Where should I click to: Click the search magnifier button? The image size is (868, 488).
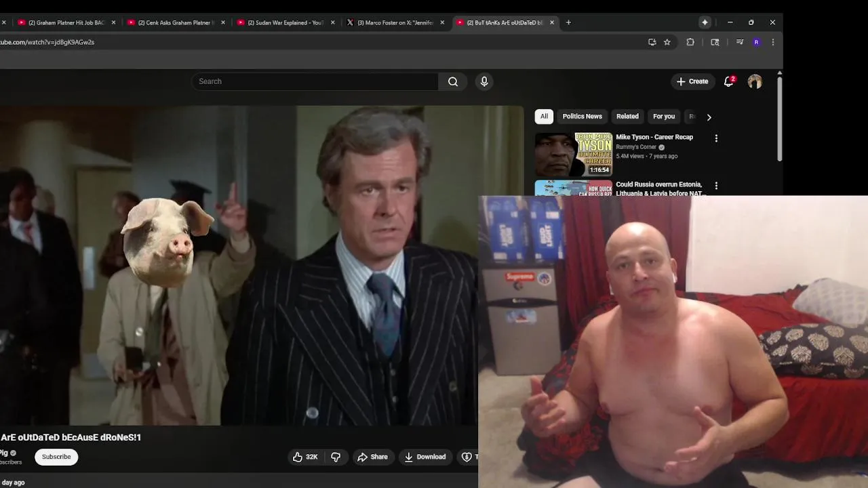coord(453,81)
